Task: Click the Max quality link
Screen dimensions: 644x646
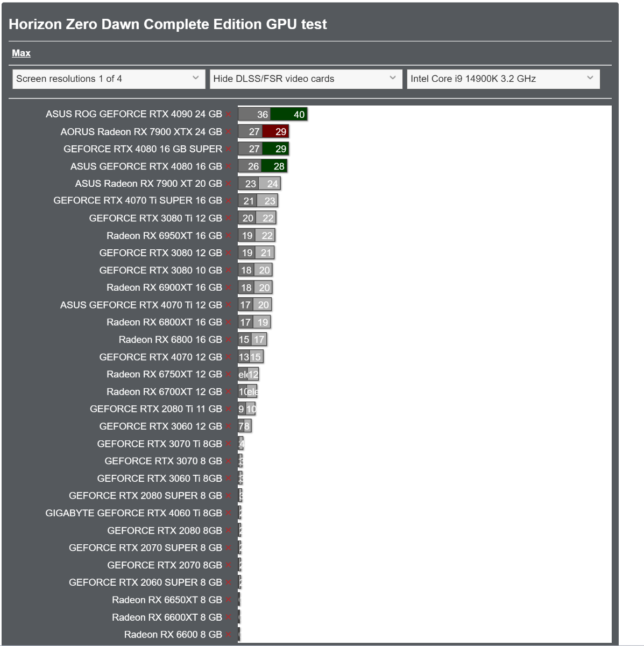Action: [x=21, y=53]
